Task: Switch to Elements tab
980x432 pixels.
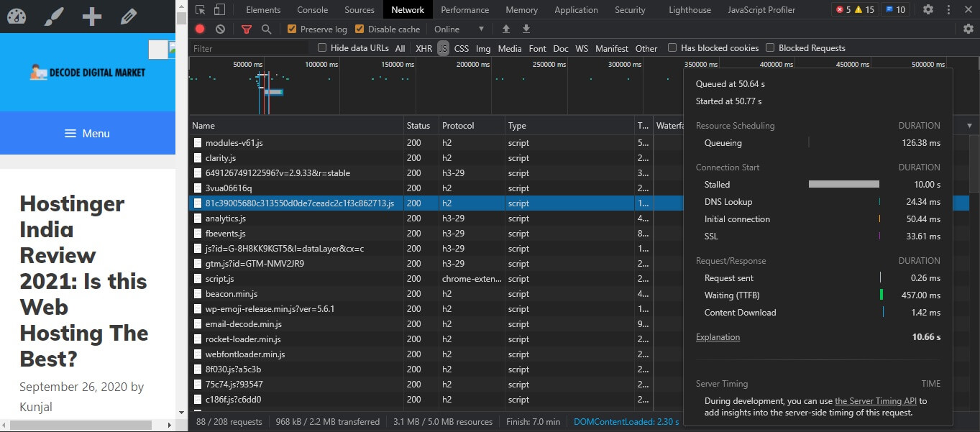Action: [x=263, y=9]
